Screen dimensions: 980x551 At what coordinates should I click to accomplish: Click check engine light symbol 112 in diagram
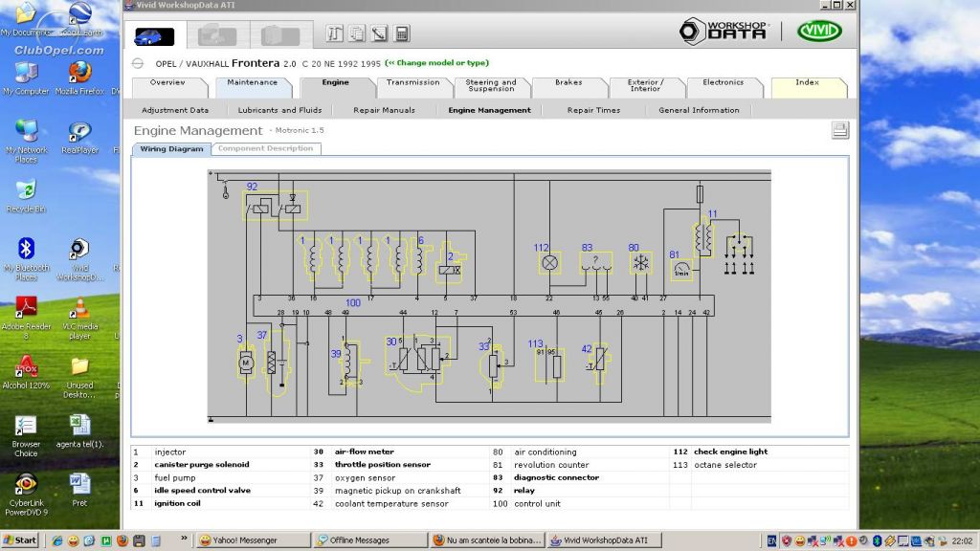(550, 263)
